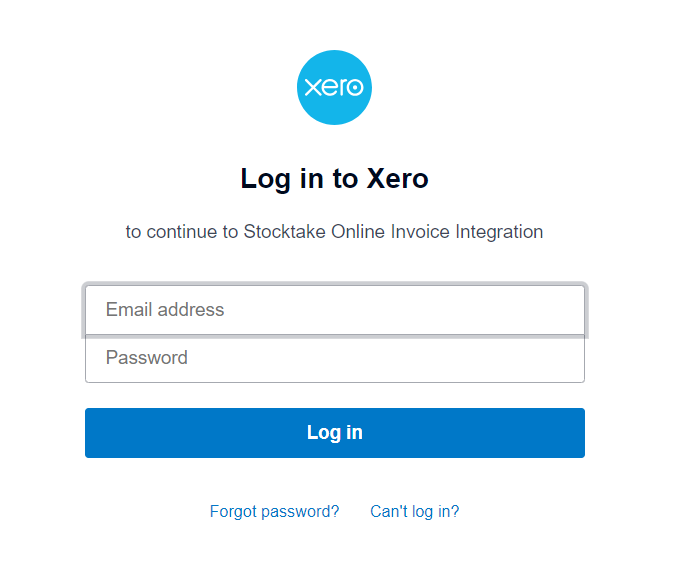
Task: Click the Stocktake Online Invoice Integration text
Action: (x=393, y=232)
